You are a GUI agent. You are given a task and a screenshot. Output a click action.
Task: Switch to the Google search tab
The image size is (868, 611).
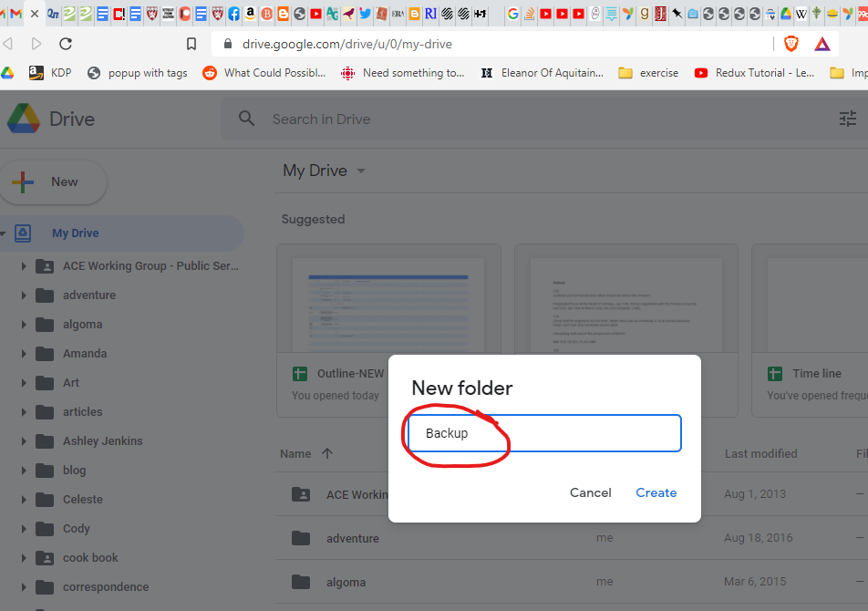[x=513, y=14]
